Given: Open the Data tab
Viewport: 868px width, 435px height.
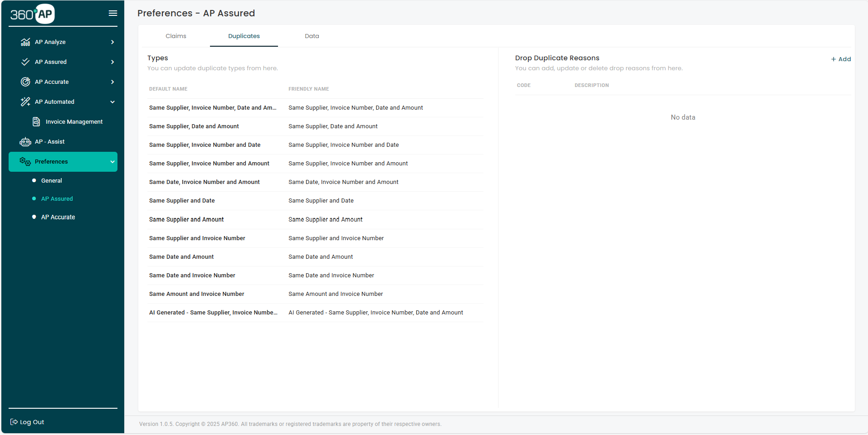Looking at the screenshot, I should 312,36.
